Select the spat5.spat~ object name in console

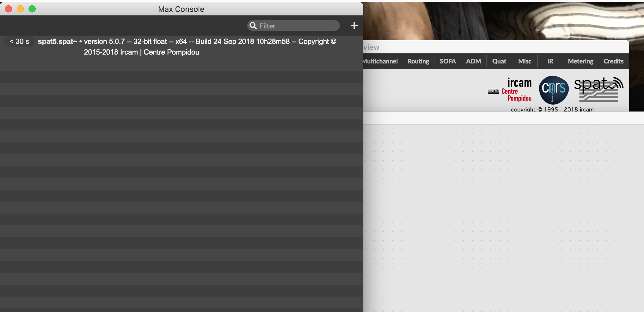[x=58, y=42]
